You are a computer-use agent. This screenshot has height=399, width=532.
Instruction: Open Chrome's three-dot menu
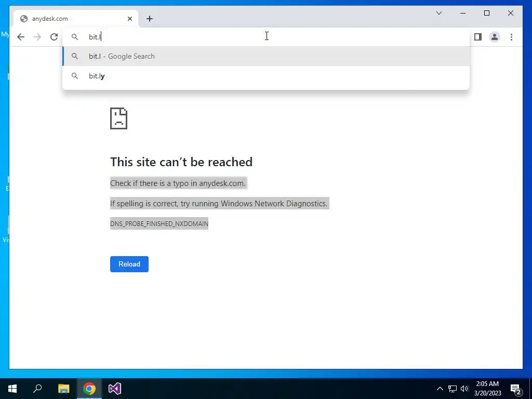pos(511,37)
